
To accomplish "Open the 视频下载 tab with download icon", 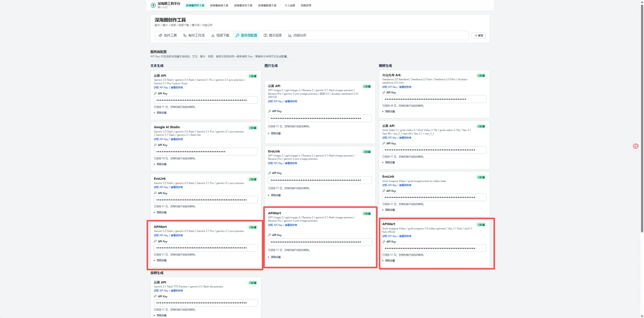I will (220, 36).
